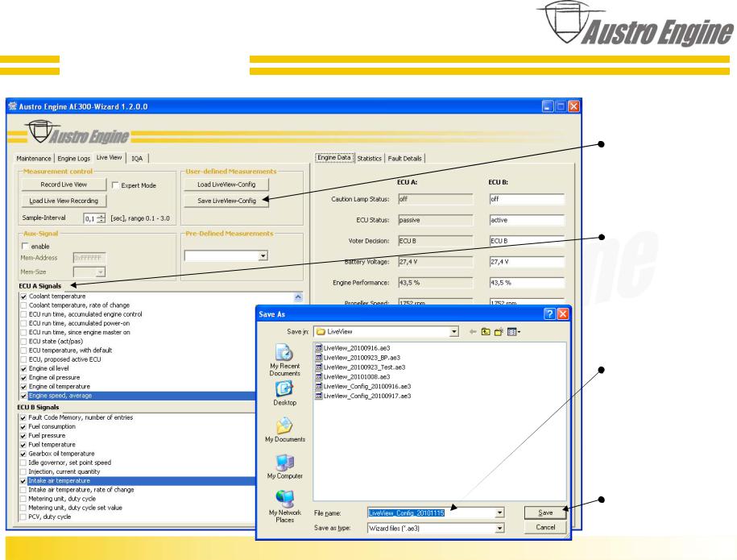Switch to the Maintenance tab
The width and height of the screenshot is (737, 560).
[x=34, y=159]
